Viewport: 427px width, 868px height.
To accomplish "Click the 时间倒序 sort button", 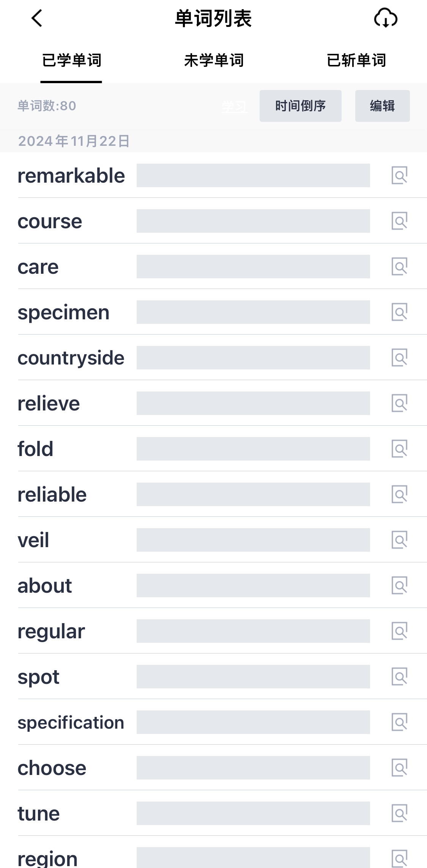I will [x=301, y=106].
